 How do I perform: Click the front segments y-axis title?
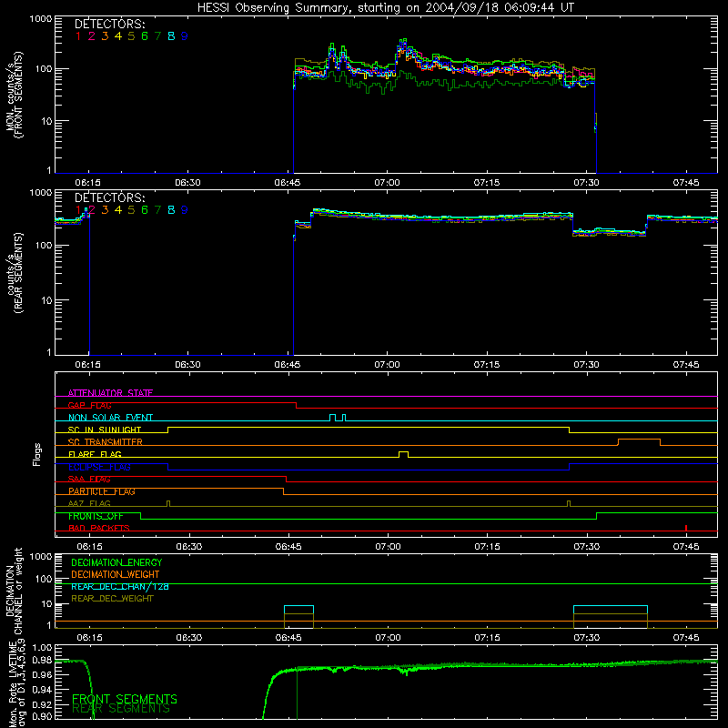14,95
